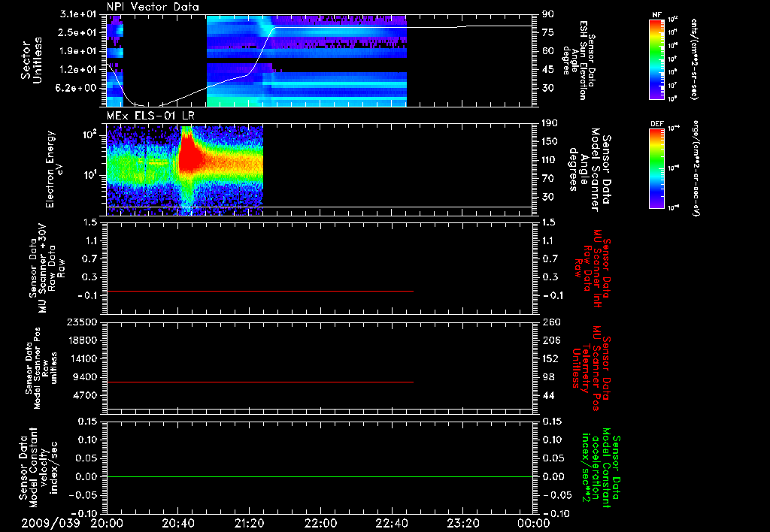770x532 pixels.
Task: Click the '21:20' time tick label
Action: click(x=249, y=523)
